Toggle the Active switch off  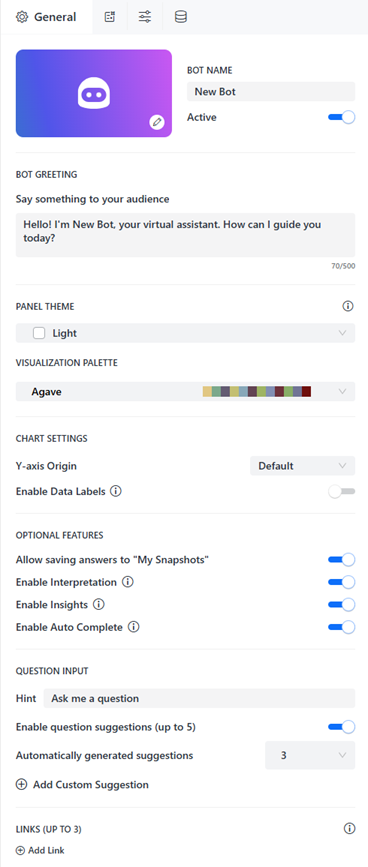coord(341,117)
